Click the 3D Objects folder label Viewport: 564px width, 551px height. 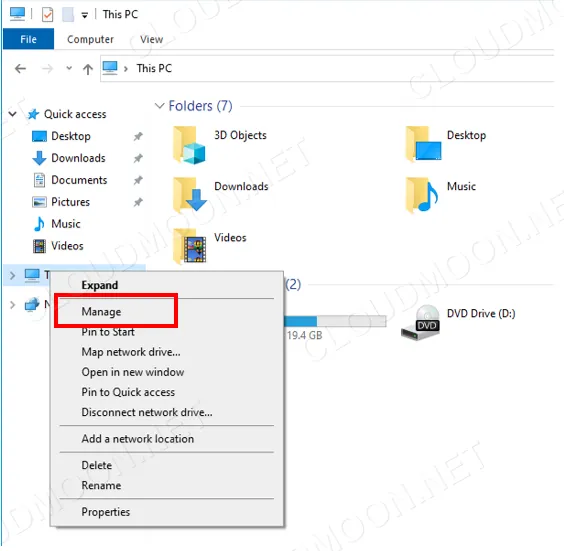[x=240, y=135]
